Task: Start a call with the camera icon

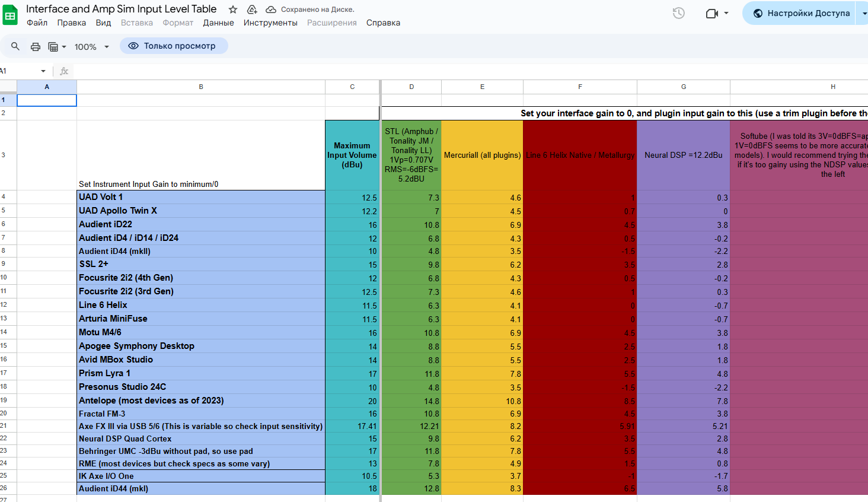Action: [712, 13]
